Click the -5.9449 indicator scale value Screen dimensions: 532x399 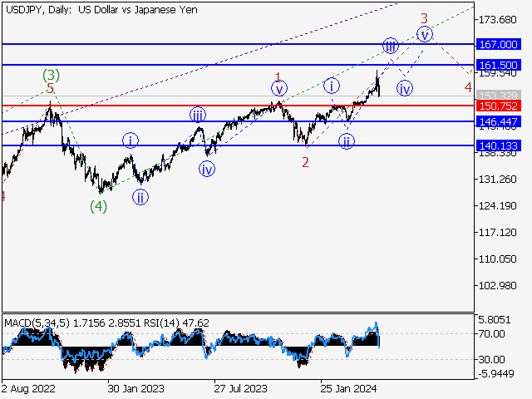(x=496, y=373)
